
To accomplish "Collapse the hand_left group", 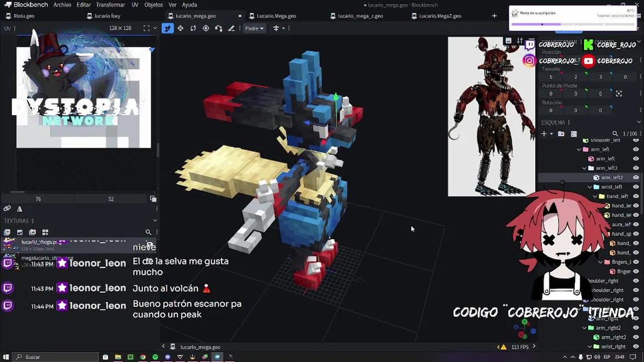I will (595, 196).
